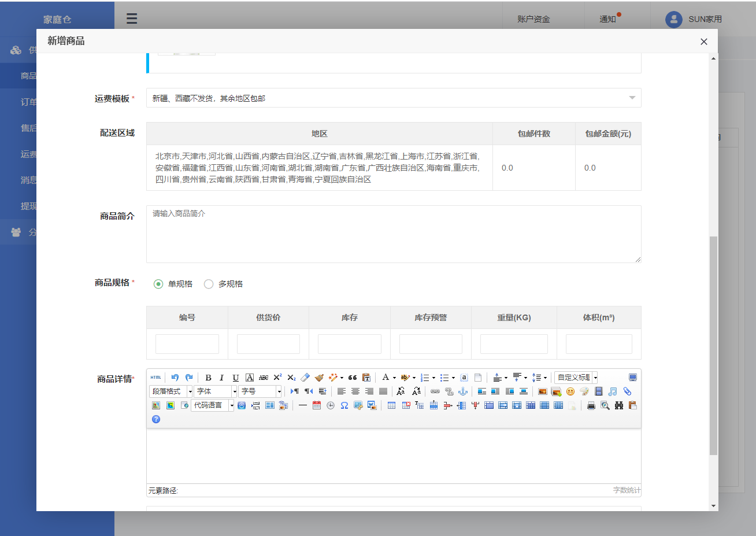Click 字数统计 in editor footer

(x=627, y=490)
